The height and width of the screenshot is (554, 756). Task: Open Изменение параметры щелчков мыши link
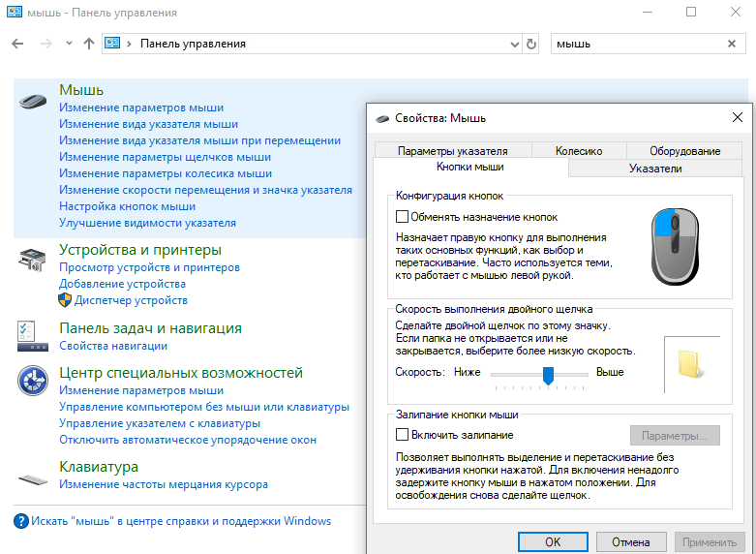(x=165, y=157)
